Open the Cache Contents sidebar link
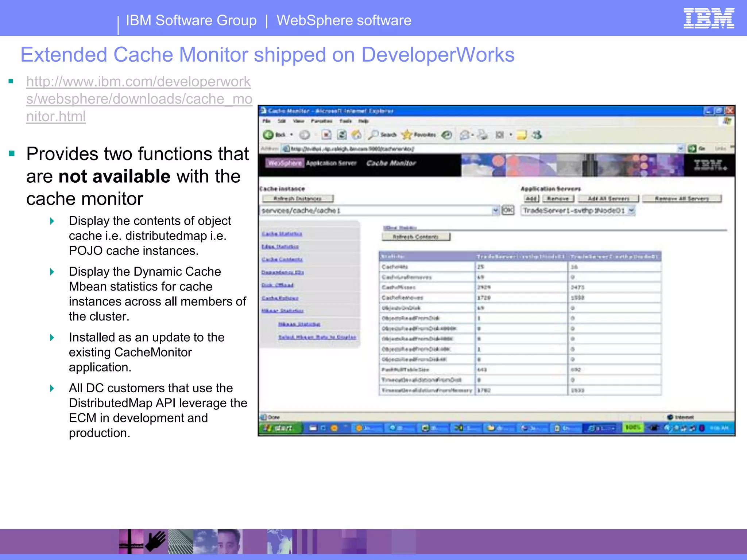This screenshot has height=560, width=747. 282,259
